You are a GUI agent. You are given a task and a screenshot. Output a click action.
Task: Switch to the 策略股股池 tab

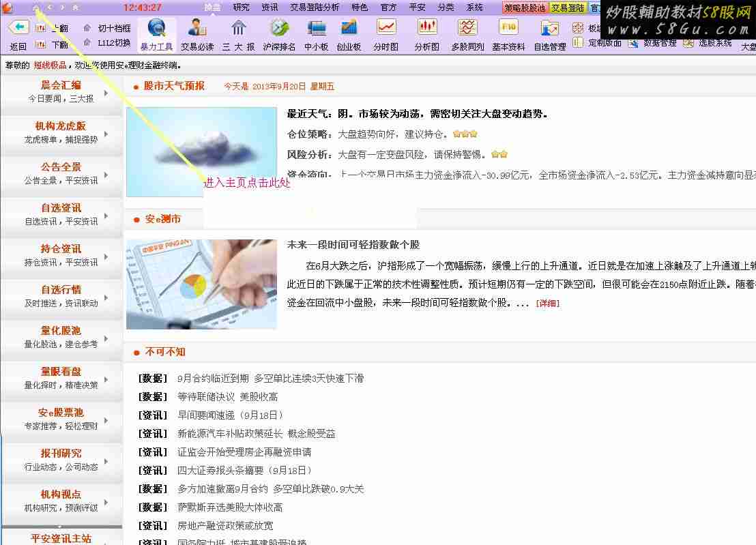(525, 8)
